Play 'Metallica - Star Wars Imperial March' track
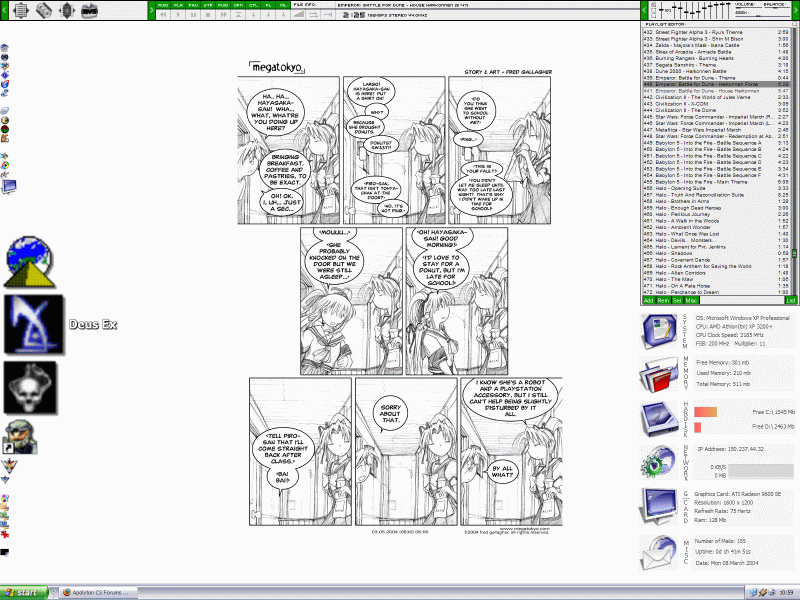800x600 pixels. [x=700, y=129]
